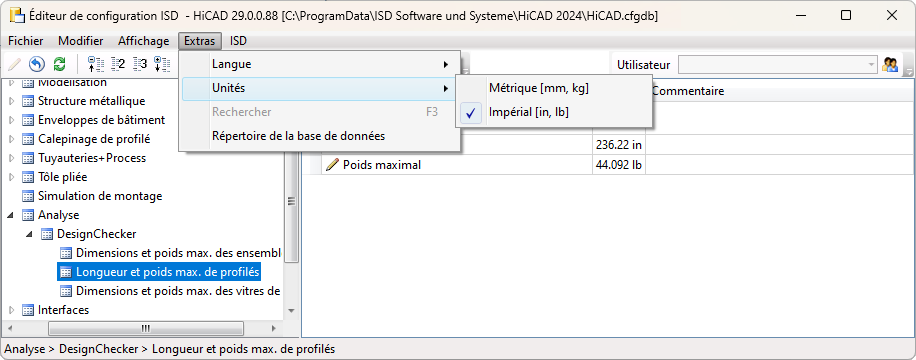The width and height of the screenshot is (916, 360).
Task: Click the application icon in title bar
Action: tap(17, 16)
